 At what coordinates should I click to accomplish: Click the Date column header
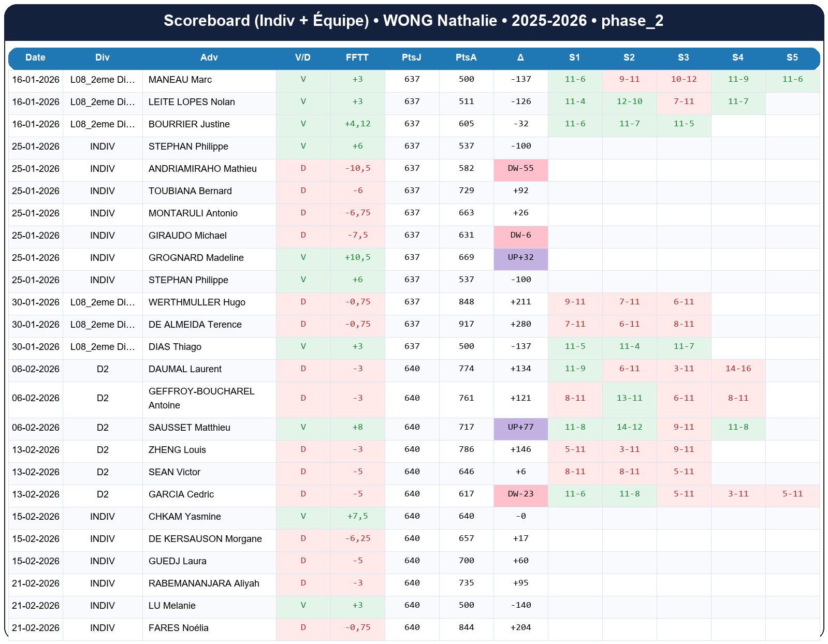pos(35,57)
